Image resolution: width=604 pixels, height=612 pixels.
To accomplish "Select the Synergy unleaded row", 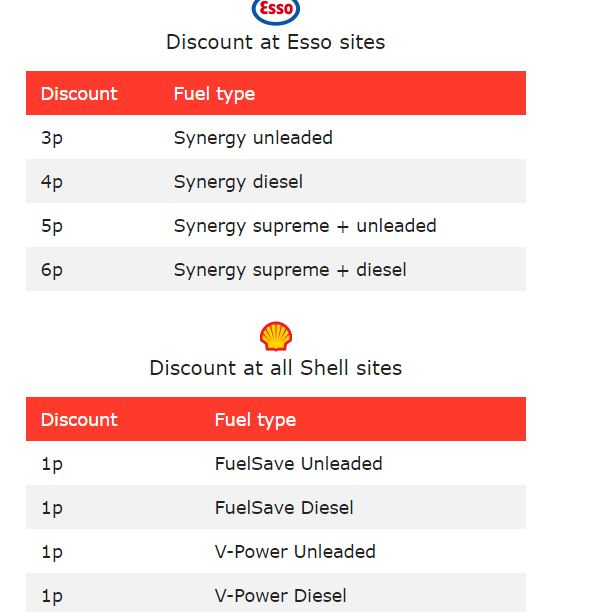I will click(276, 137).
